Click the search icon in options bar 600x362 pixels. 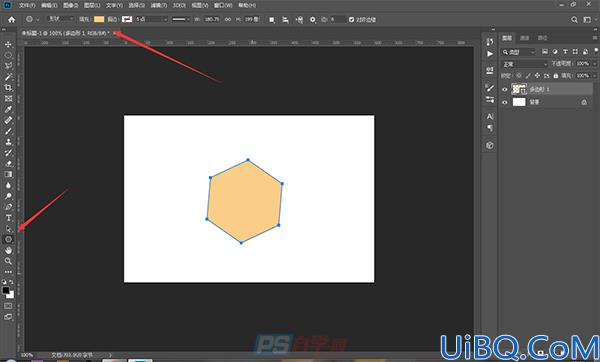pyautogui.click(x=574, y=20)
